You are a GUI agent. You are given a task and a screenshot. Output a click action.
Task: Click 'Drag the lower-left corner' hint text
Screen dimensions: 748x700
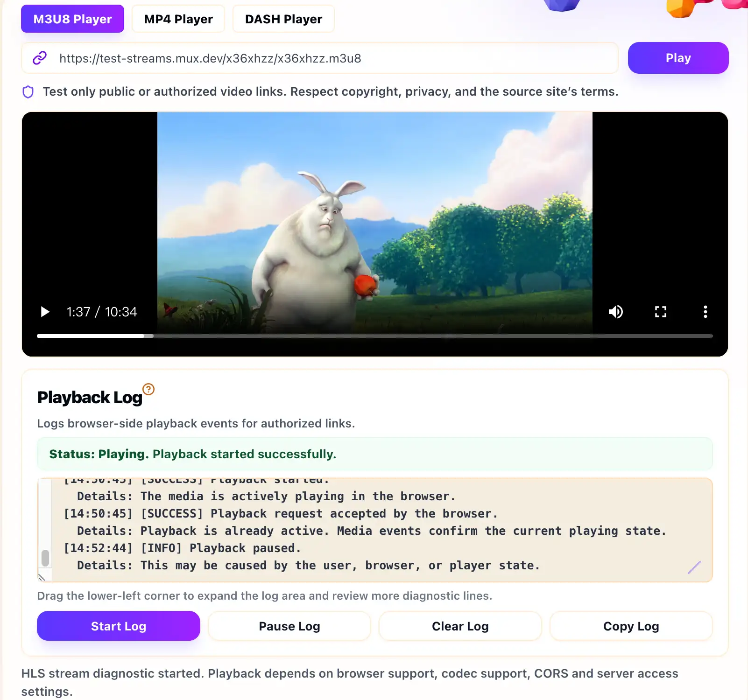(x=264, y=596)
